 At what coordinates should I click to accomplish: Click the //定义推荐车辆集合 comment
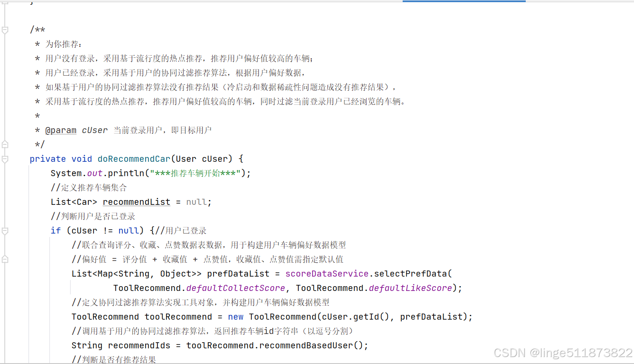pyautogui.click(x=89, y=187)
